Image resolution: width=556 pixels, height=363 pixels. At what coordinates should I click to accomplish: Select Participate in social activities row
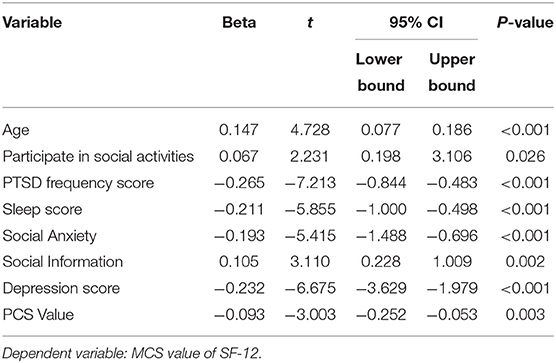tap(278, 156)
